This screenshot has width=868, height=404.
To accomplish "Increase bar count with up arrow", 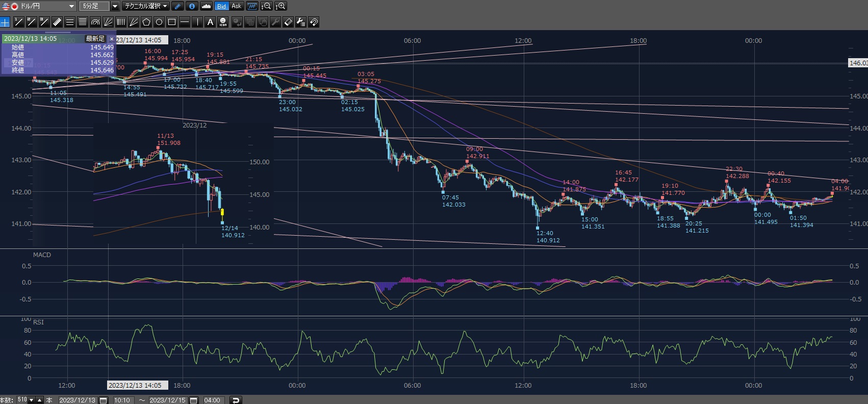I will [40, 400].
